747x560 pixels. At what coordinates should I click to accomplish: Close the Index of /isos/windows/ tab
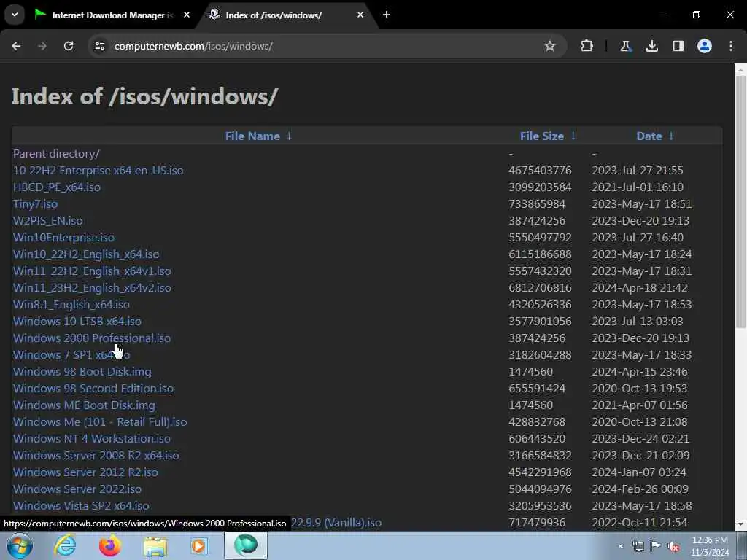(x=360, y=15)
